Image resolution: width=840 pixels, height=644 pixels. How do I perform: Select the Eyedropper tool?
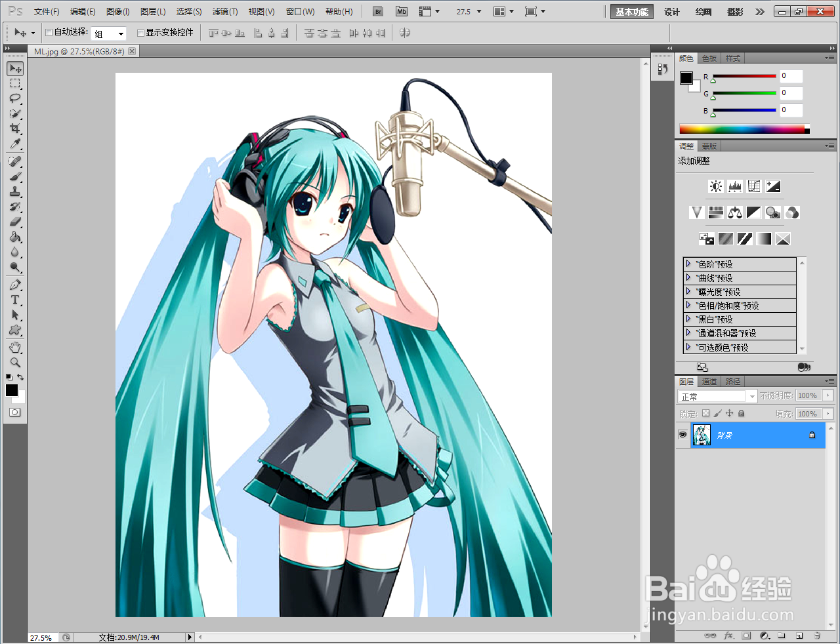[x=15, y=144]
